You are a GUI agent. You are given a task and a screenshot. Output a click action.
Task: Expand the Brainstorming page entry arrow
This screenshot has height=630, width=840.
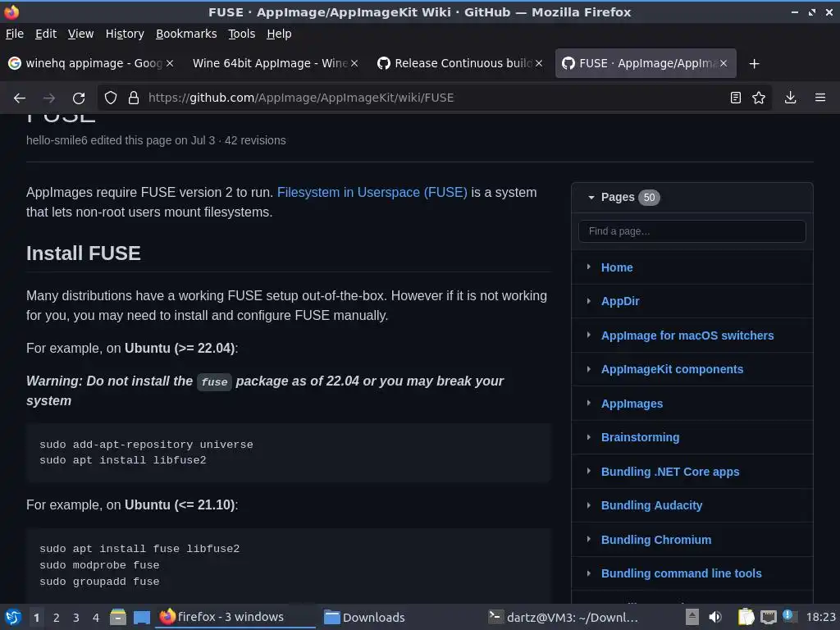pos(589,437)
